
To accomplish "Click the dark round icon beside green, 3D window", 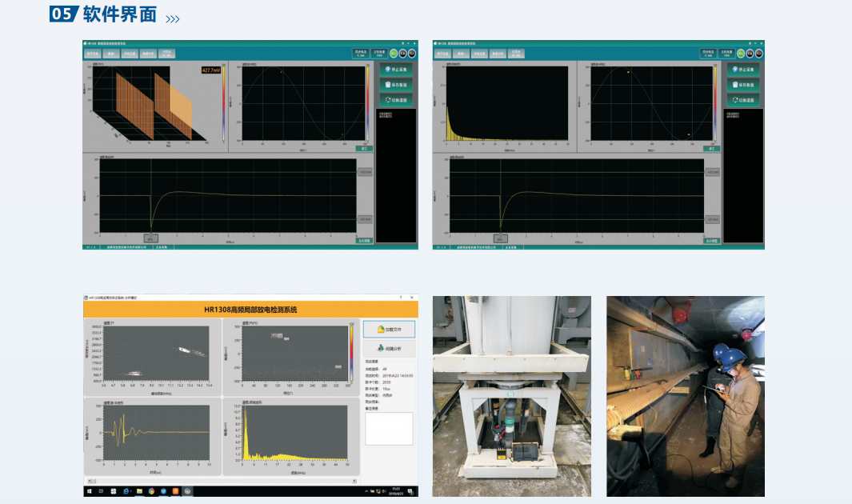I will point(402,54).
